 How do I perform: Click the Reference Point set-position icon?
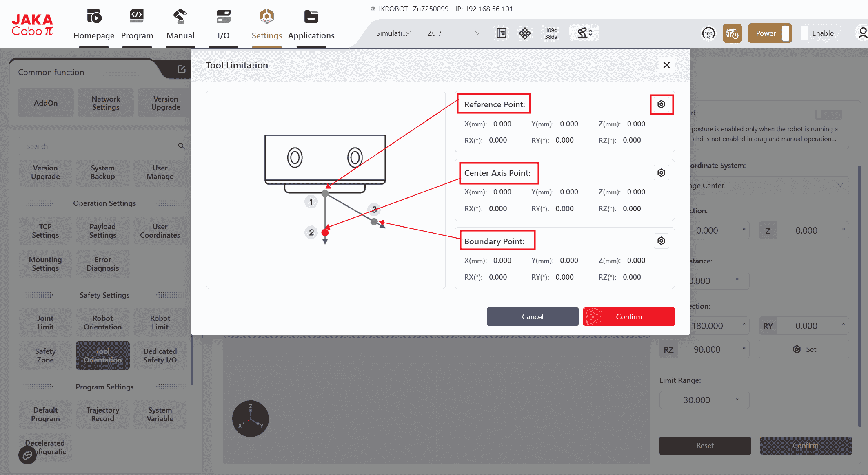pyautogui.click(x=661, y=104)
